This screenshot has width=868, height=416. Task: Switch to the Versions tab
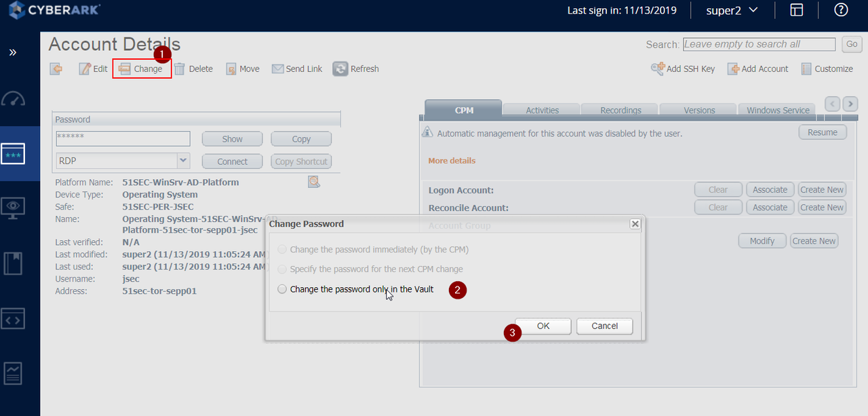(699, 110)
